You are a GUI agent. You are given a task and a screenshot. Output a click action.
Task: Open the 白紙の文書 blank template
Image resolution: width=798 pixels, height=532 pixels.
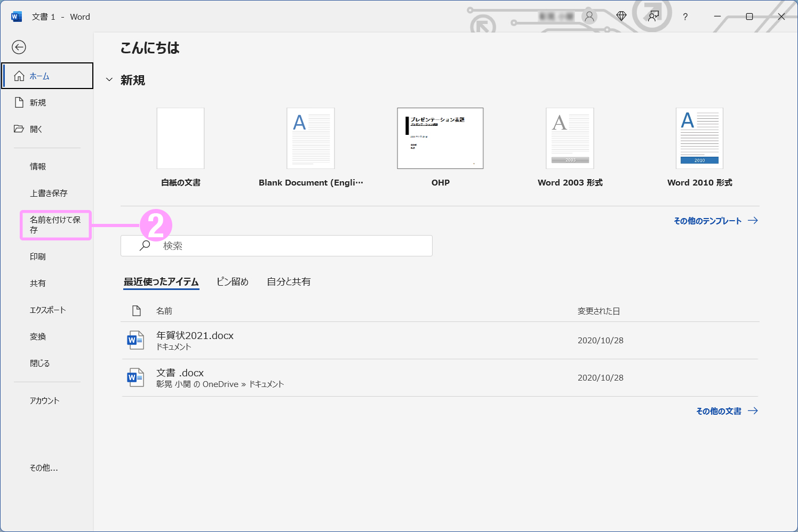(180, 139)
